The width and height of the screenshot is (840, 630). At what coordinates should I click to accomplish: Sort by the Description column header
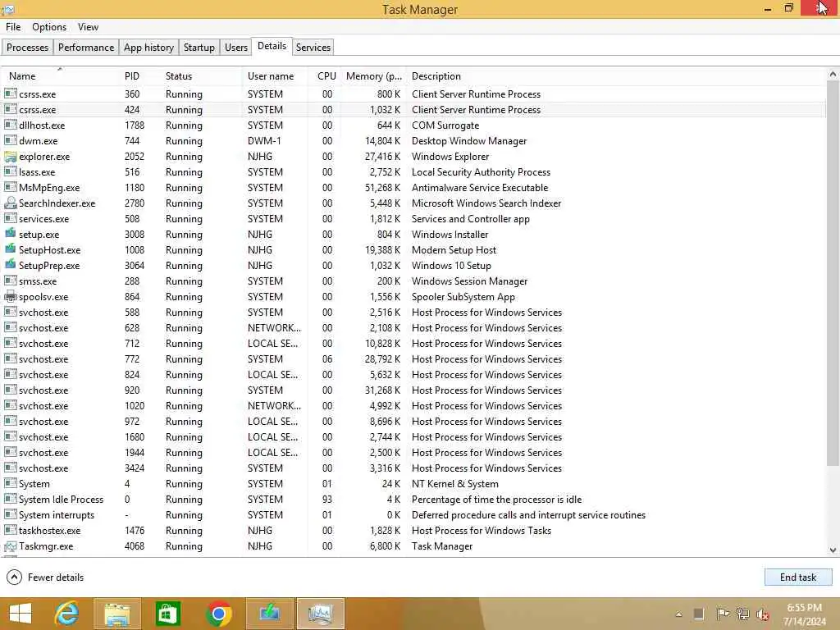(x=616, y=76)
